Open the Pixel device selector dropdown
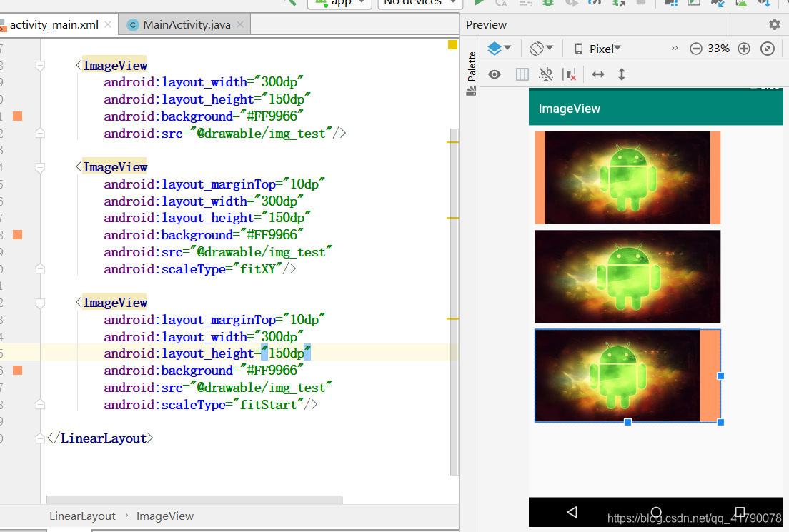Image resolution: width=789 pixels, height=532 pixels. pyautogui.click(x=597, y=49)
